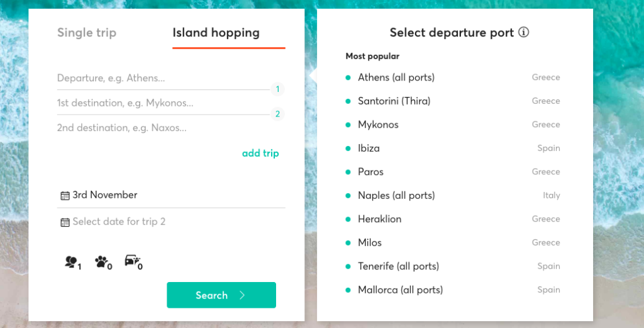Switch to the Single trip tab
This screenshot has width=644, height=328.
(x=87, y=33)
